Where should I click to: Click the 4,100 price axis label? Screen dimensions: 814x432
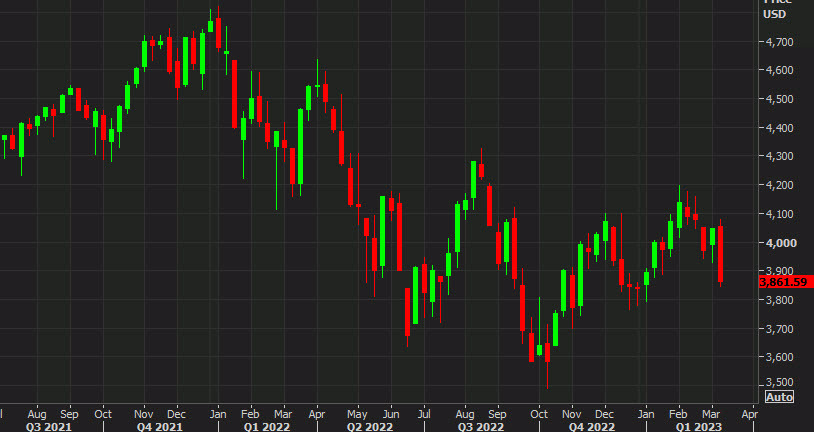tap(779, 214)
